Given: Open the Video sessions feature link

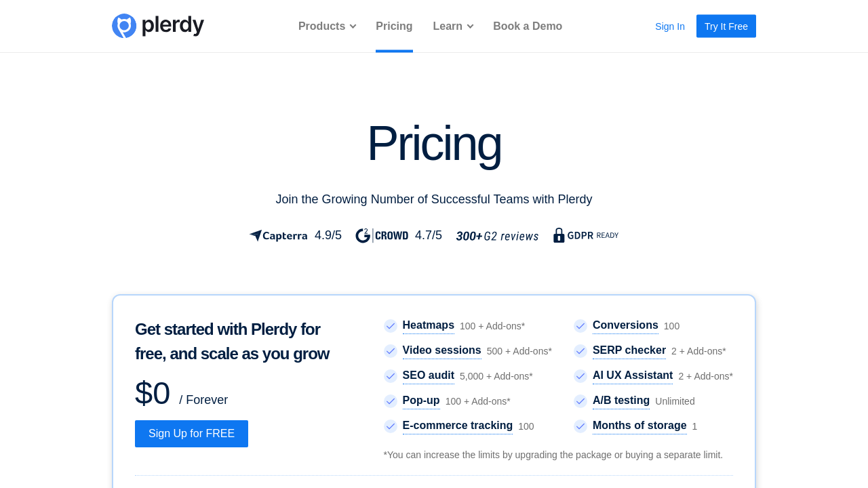Looking at the screenshot, I should (441, 350).
